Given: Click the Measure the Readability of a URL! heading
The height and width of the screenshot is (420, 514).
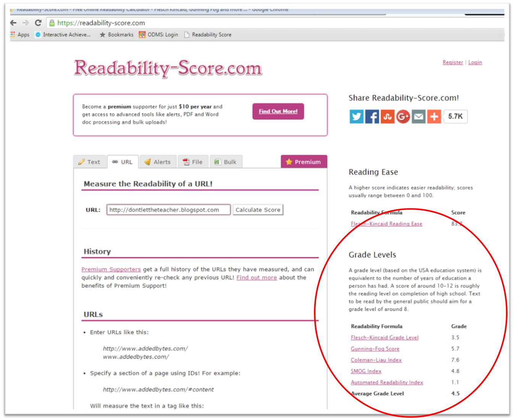Looking at the screenshot, I should point(148,184).
